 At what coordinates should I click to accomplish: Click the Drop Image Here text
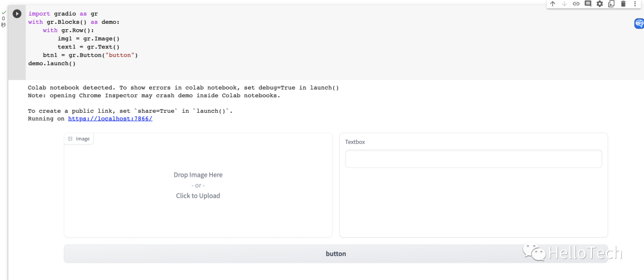[198, 175]
